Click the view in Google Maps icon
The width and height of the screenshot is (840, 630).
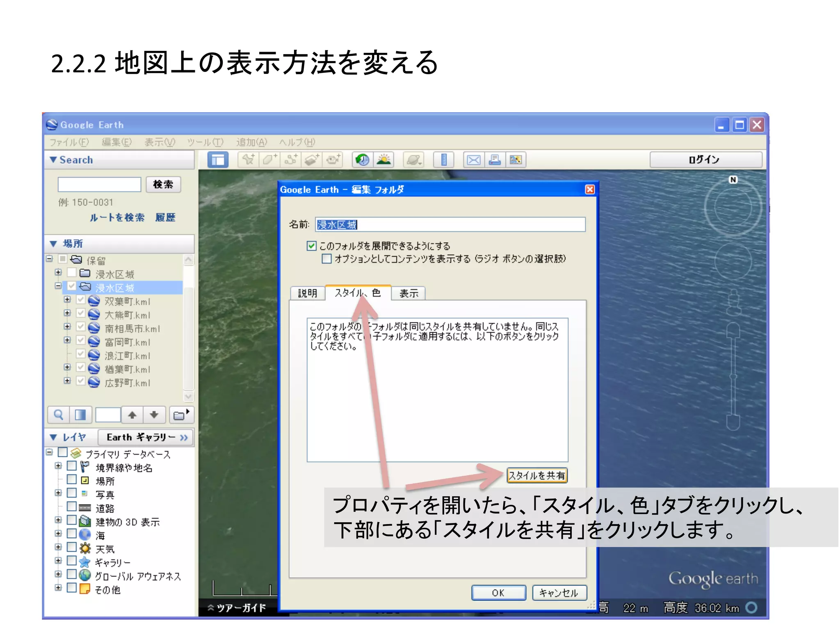[516, 160]
